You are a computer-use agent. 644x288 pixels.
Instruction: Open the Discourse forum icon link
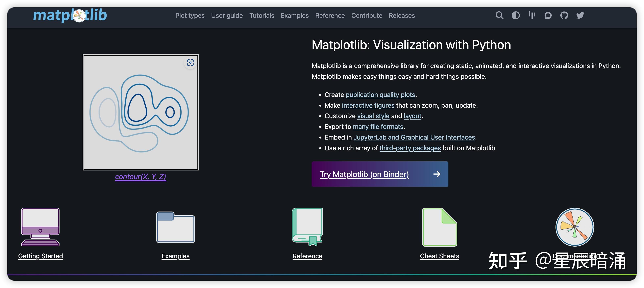click(548, 16)
